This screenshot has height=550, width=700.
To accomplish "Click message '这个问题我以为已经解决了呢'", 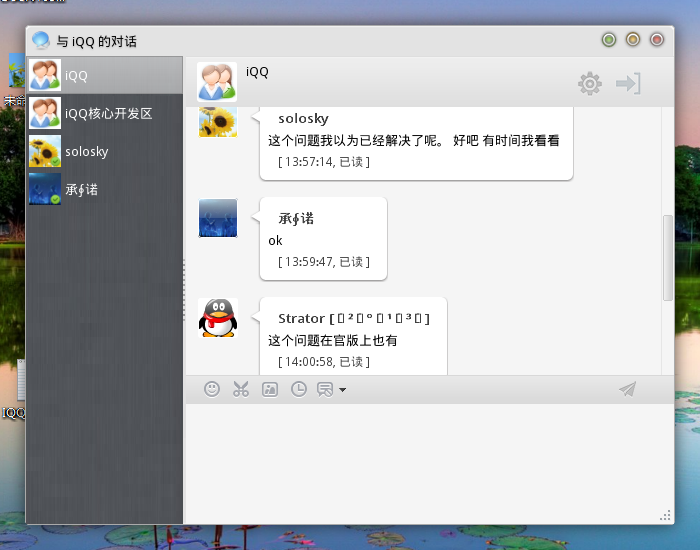I will point(356,141).
